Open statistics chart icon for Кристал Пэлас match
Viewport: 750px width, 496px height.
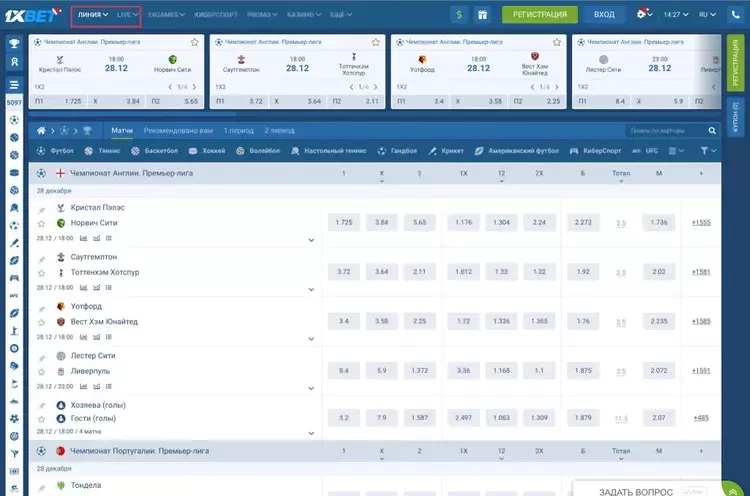click(83, 238)
